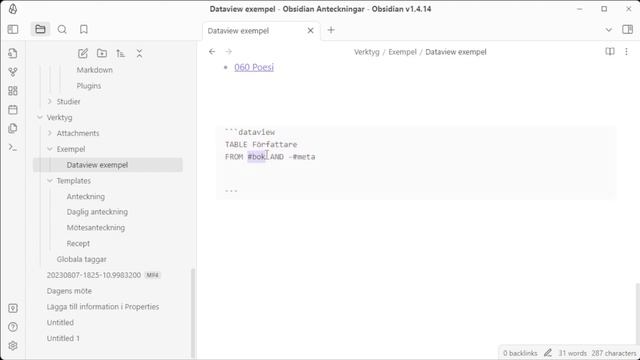The image size is (640, 360).
Task: Click Exempel in the breadcrumb
Action: (x=402, y=52)
